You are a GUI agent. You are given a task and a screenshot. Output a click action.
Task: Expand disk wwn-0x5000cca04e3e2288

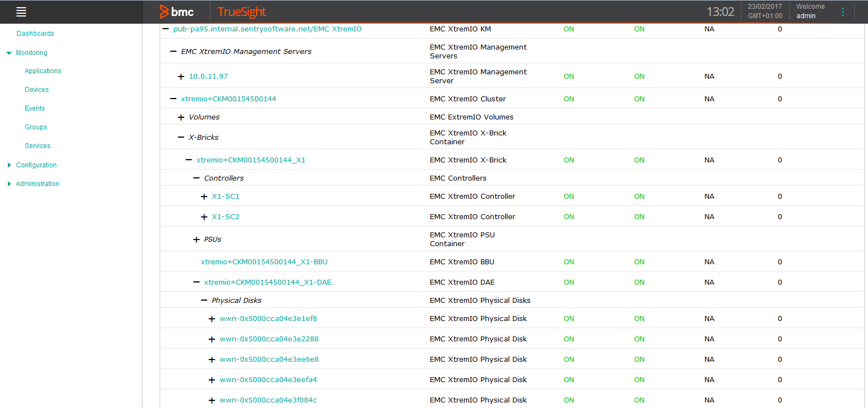(x=212, y=339)
